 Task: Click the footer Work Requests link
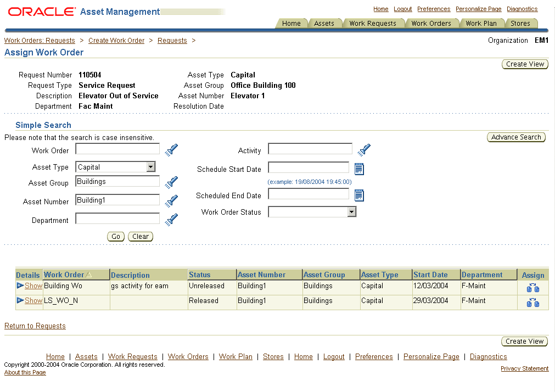click(133, 357)
